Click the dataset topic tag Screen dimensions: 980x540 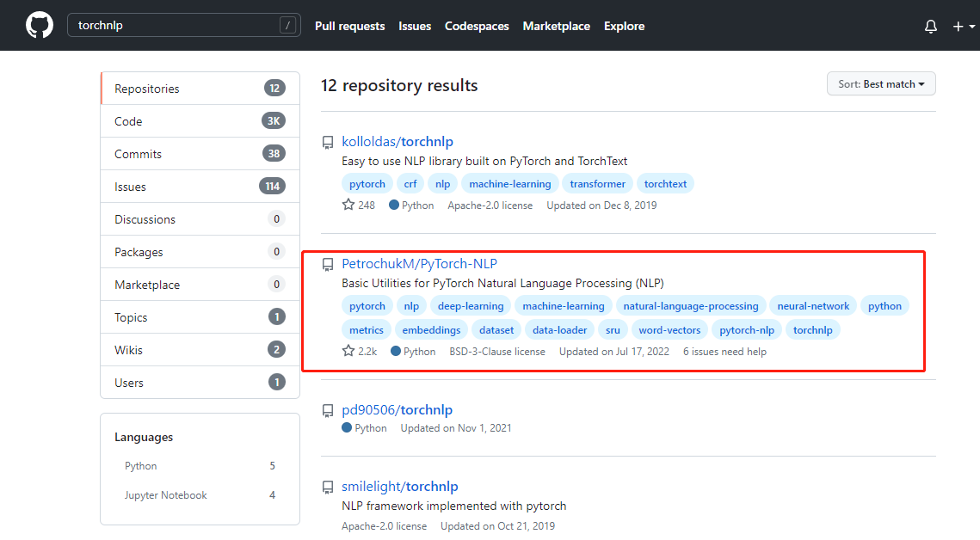[x=496, y=329]
